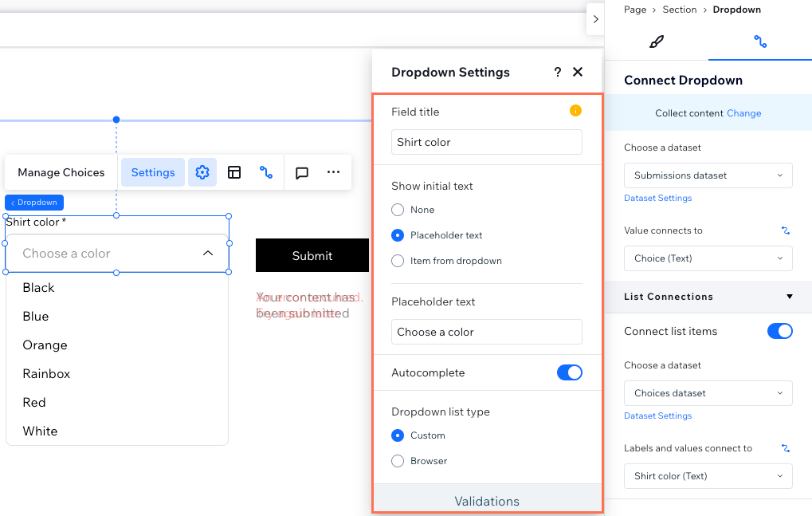The image size is (812, 516).
Task: Toggle the Autocomplete switch
Action: click(570, 372)
